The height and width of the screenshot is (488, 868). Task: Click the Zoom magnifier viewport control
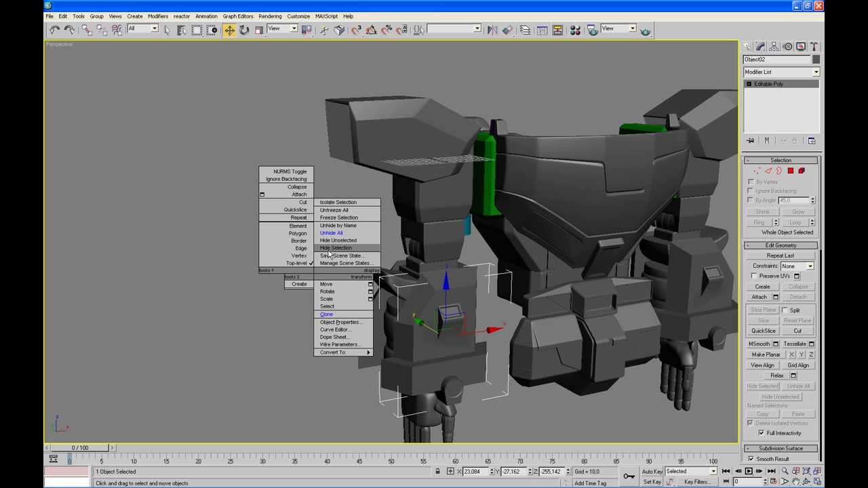click(785, 471)
